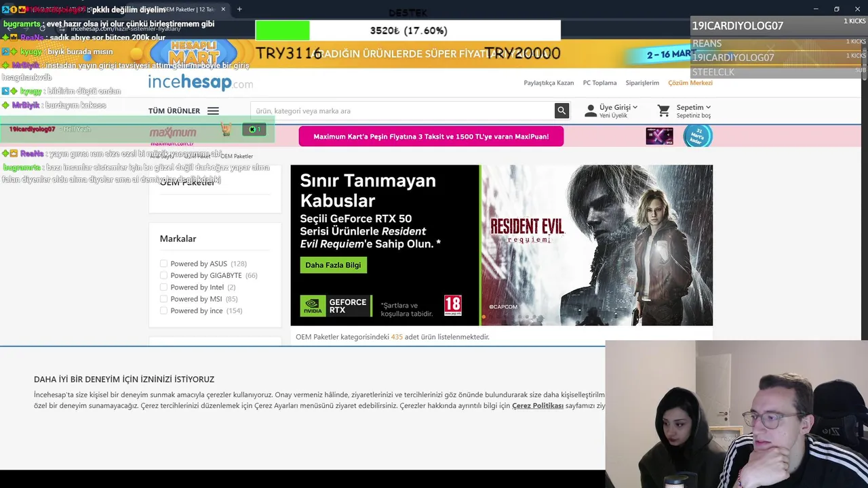
Task: Tick the Powered by ASUS checkbox
Action: click(163, 264)
